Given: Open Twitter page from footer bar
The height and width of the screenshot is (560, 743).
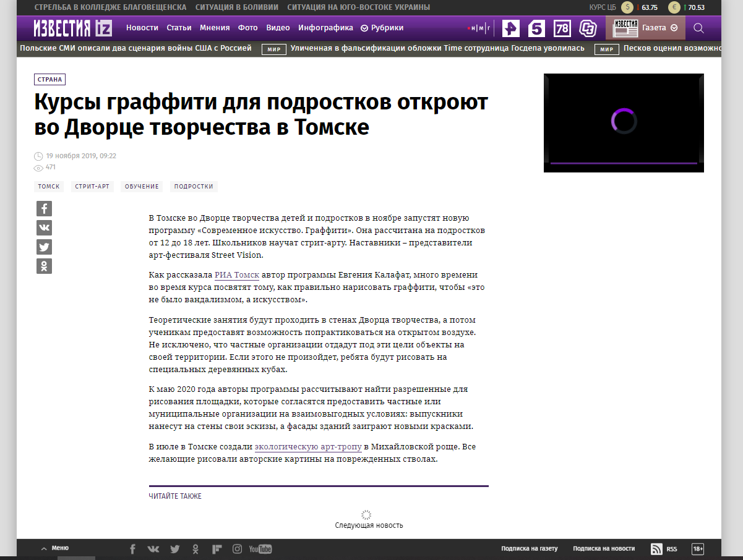Looking at the screenshot, I should (x=175, y=549).
